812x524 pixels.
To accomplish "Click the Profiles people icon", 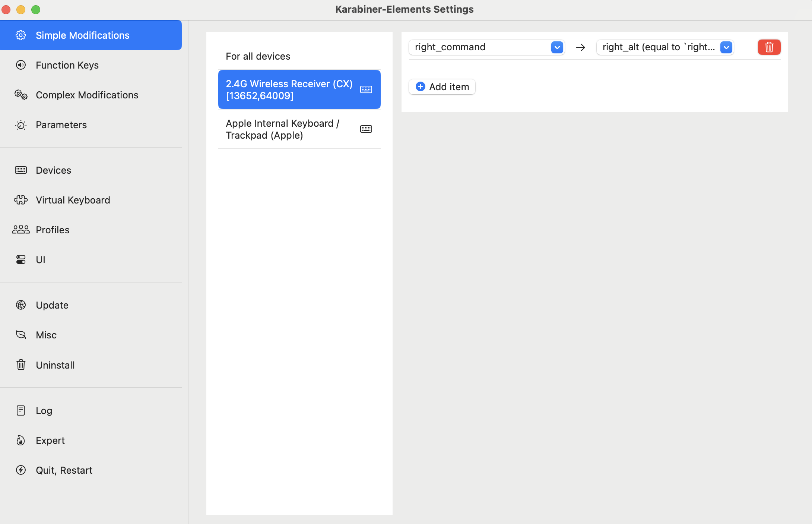I will coord(21,230).
